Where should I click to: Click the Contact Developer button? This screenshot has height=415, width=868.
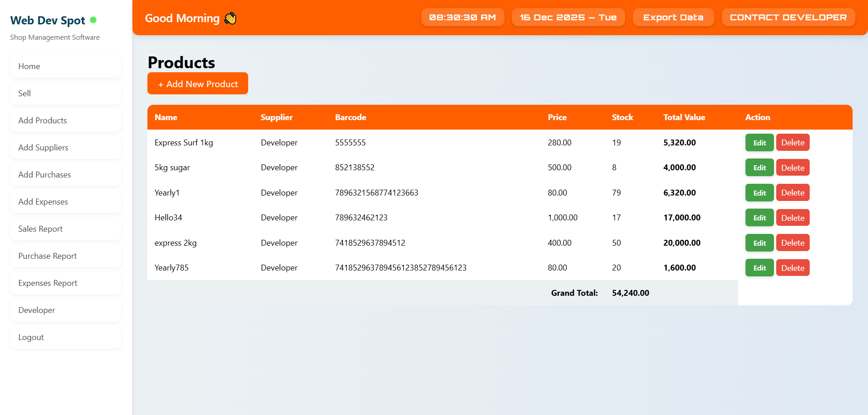tap(788, 18)
